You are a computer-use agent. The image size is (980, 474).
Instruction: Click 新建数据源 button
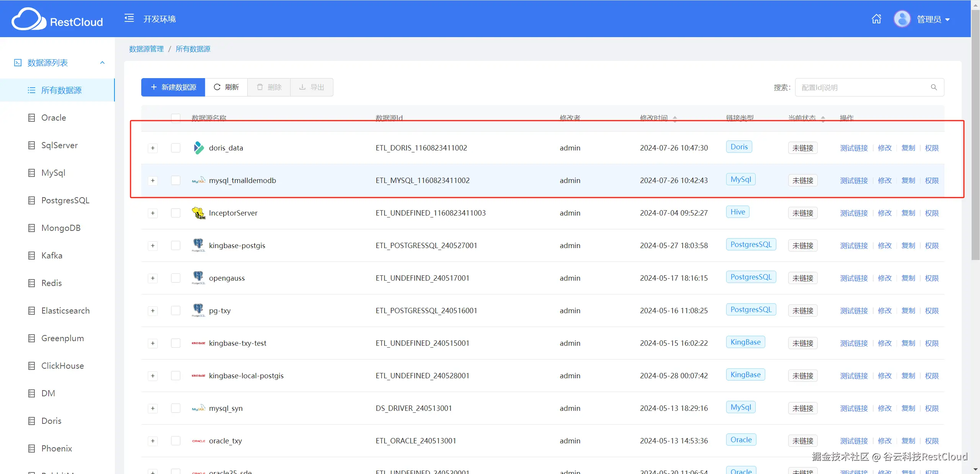pyautogui.click(x=173, y=87)
